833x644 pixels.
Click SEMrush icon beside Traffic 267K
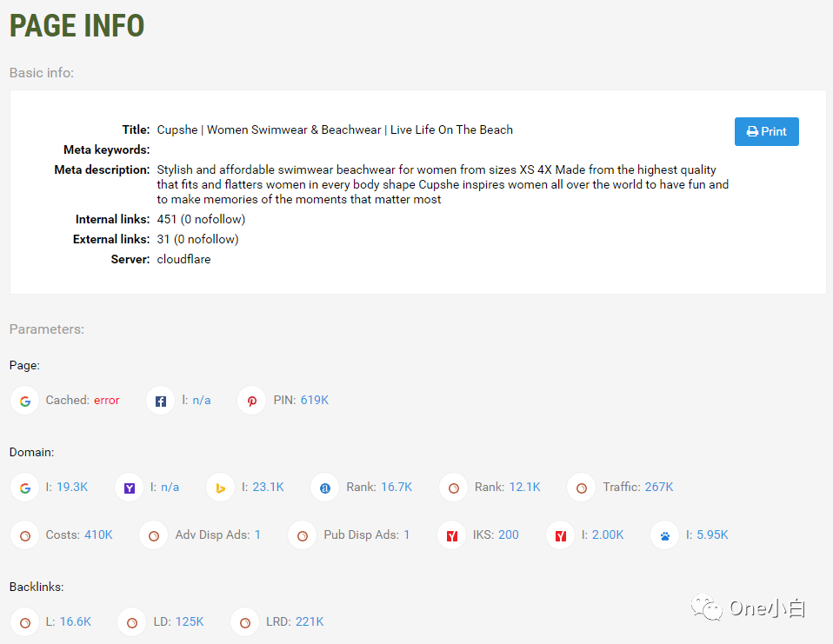pyautogui.click(x=582, y=488)
